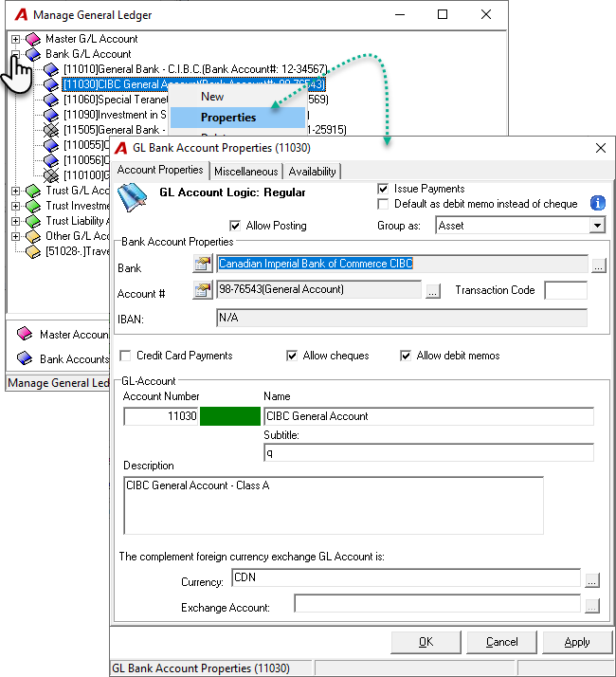Screen dimensions: 616x677
Task: Click the GL-Account Name input field
Action: [x=428, y=416]
